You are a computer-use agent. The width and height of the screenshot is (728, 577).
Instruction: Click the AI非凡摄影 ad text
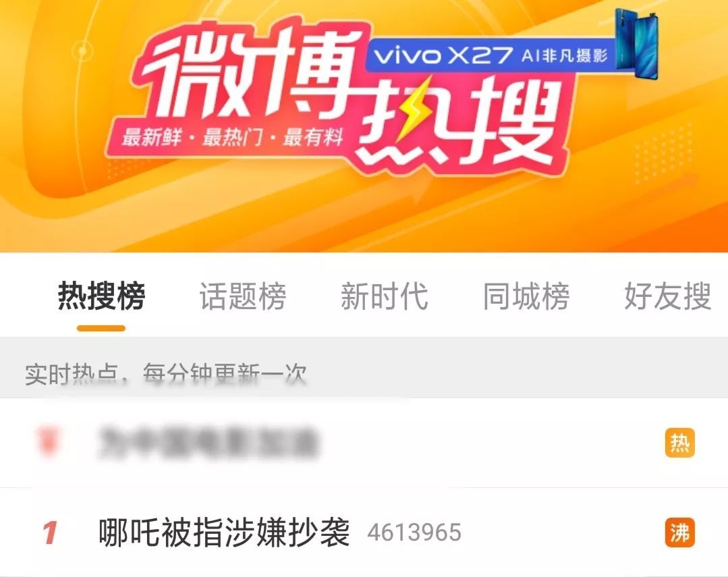tap(565, 56)
